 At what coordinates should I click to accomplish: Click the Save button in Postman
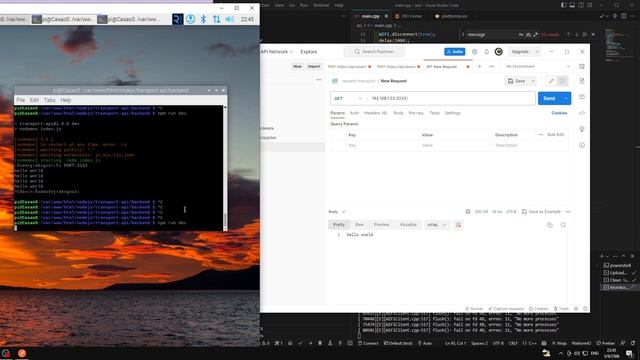516,81
